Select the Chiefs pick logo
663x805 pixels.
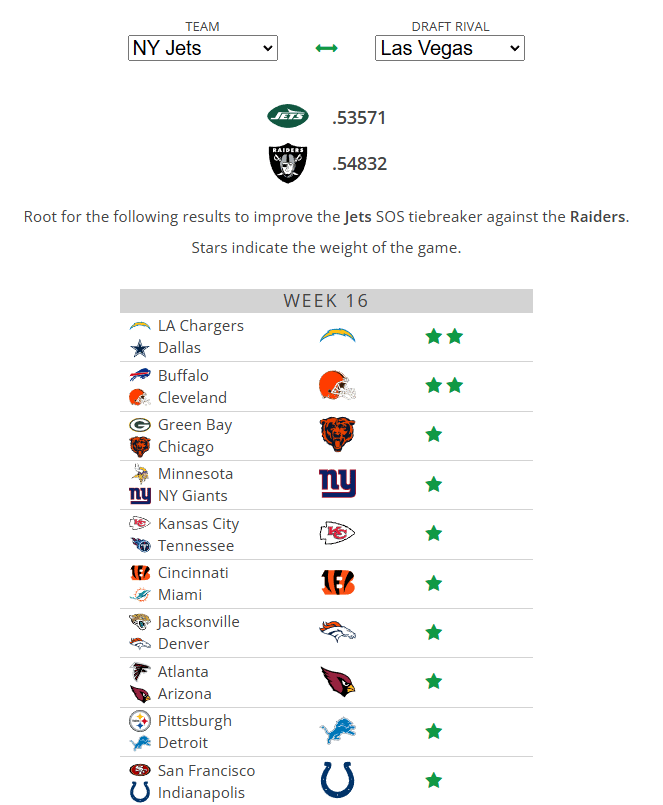(338, 534)
